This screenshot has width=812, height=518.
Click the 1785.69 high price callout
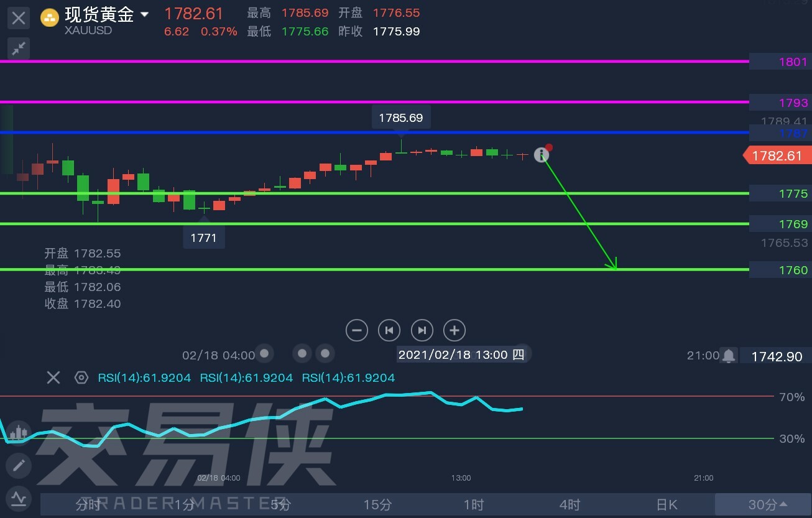(401, 118)
